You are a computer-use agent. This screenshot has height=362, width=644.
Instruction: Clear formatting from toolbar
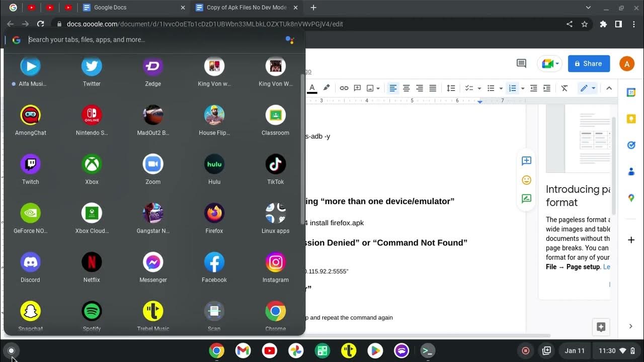point(565,88)
